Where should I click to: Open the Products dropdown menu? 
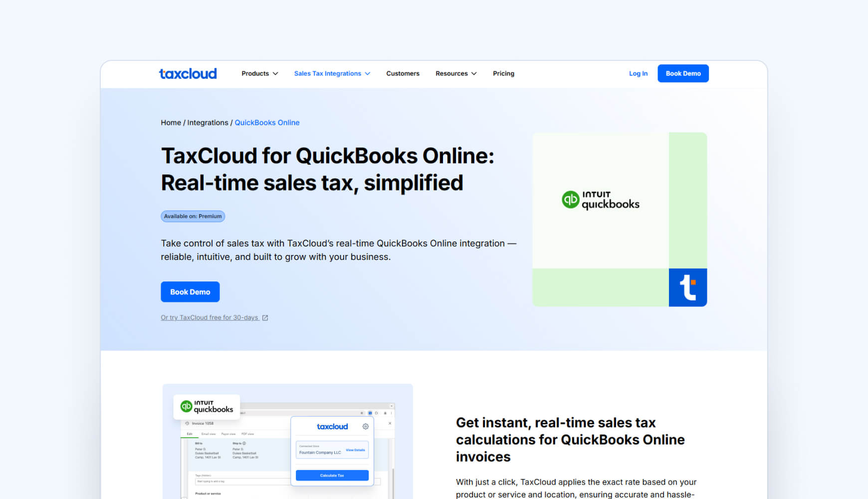259,73
